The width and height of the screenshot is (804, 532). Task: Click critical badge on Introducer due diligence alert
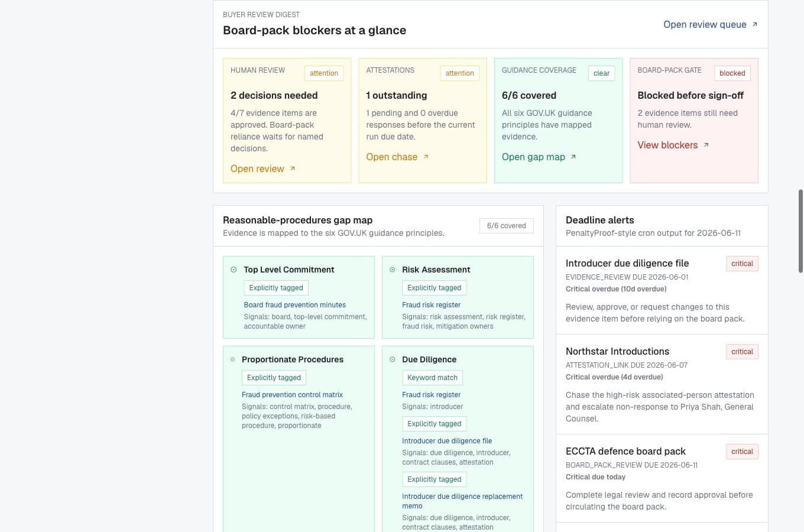tap(742, 264)
